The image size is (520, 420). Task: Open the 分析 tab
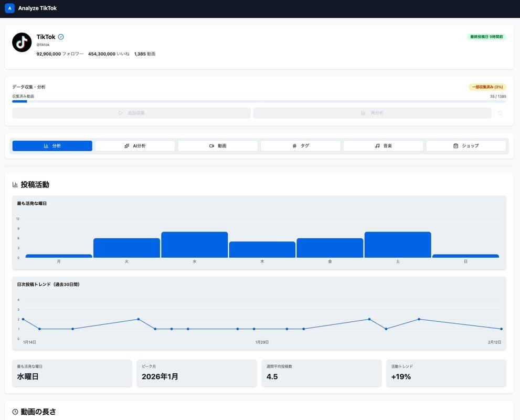pos(52,146)
